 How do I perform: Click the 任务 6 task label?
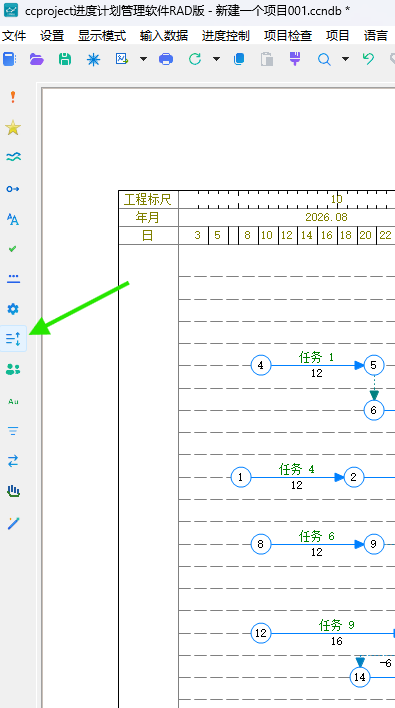point(316,536)
